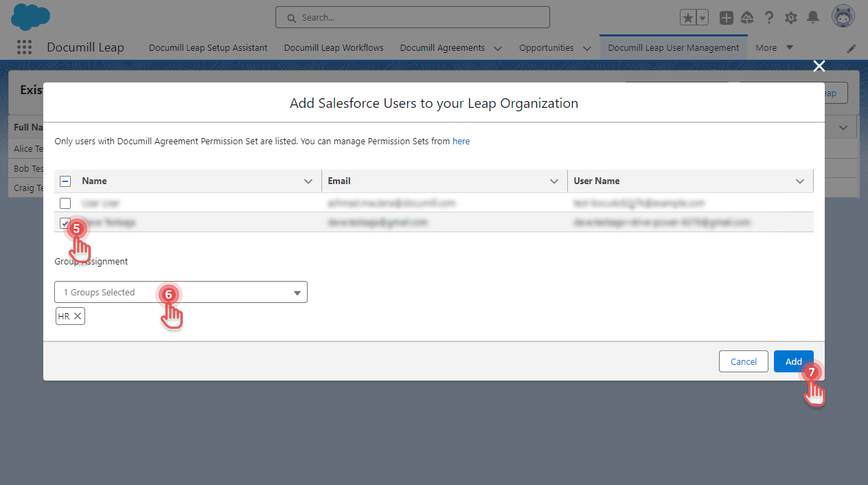Open the Salesforce App Launcher grid
This screenshot has height=485, width=868.
pyautogui.click(x=24, y=47)
